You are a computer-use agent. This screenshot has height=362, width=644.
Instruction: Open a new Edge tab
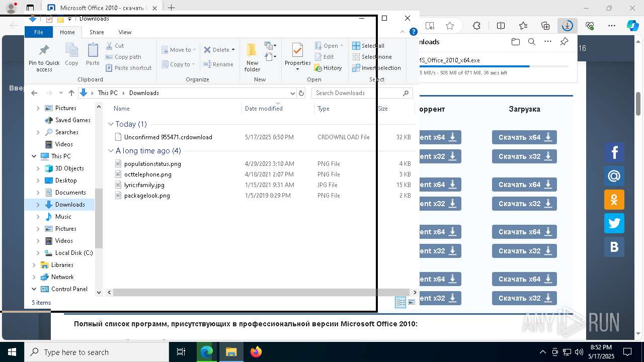171,8
